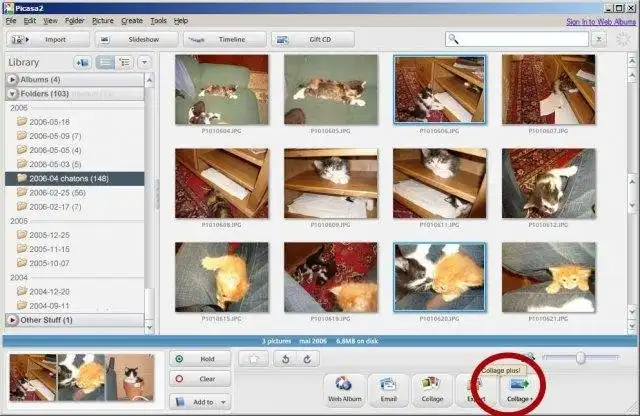Select thumbnail P1010611.JPG
640x416 pixels.
(440, 183)
